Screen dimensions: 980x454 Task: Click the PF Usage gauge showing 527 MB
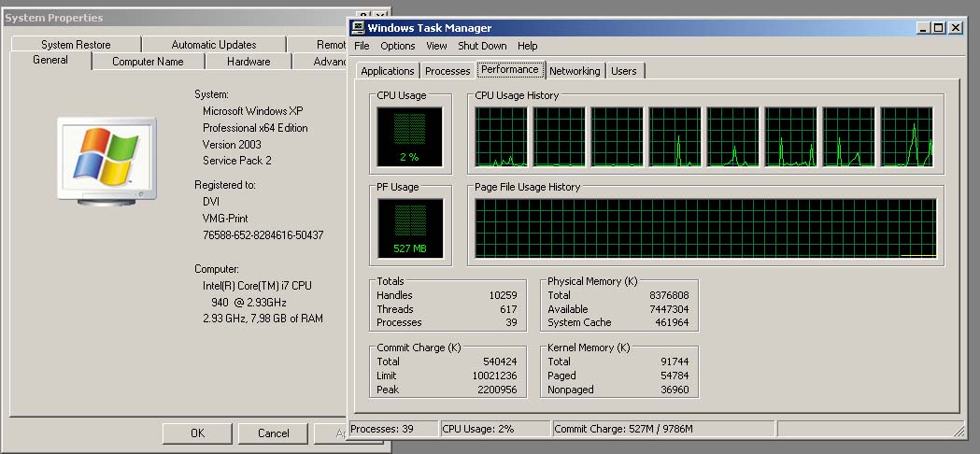pos(410,228)
